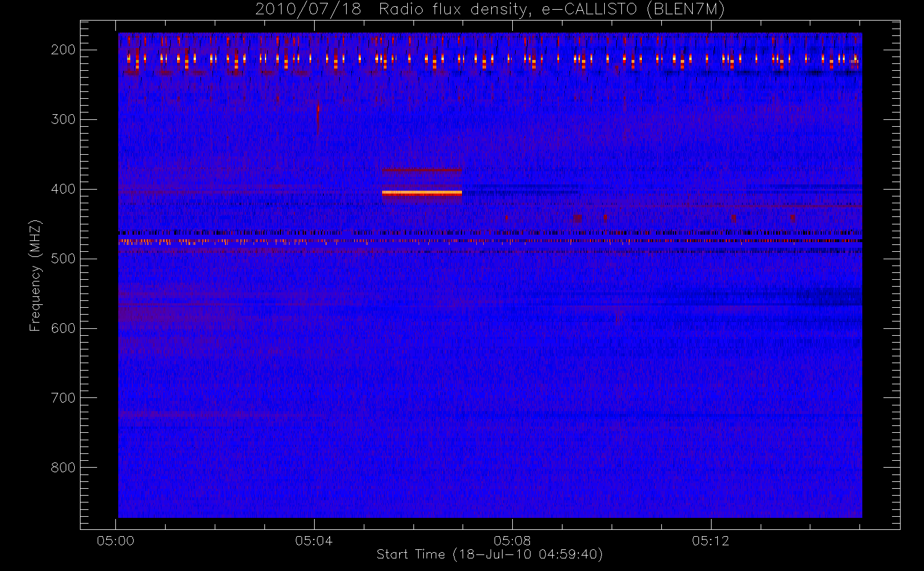Click the 400 frequency tick label
Screen dimensions: 924x571
pos(63,189)
